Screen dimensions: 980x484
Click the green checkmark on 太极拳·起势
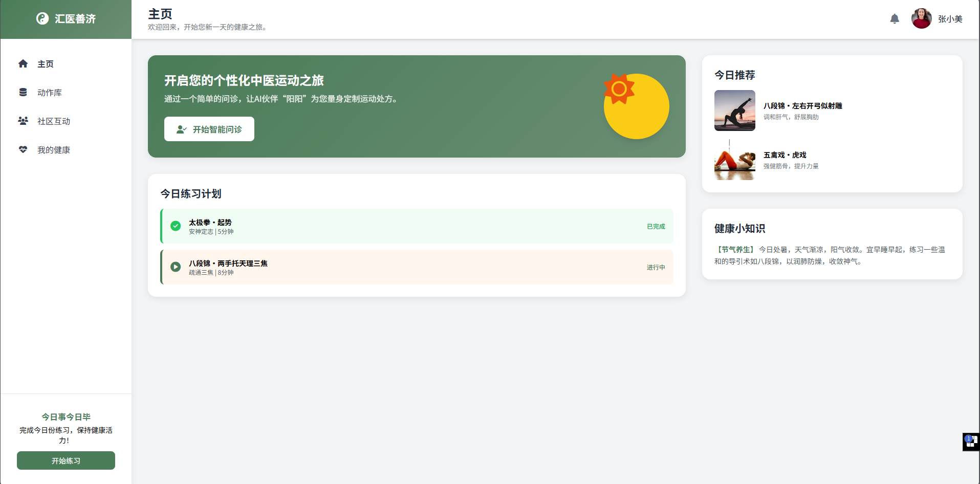point(176,226)
